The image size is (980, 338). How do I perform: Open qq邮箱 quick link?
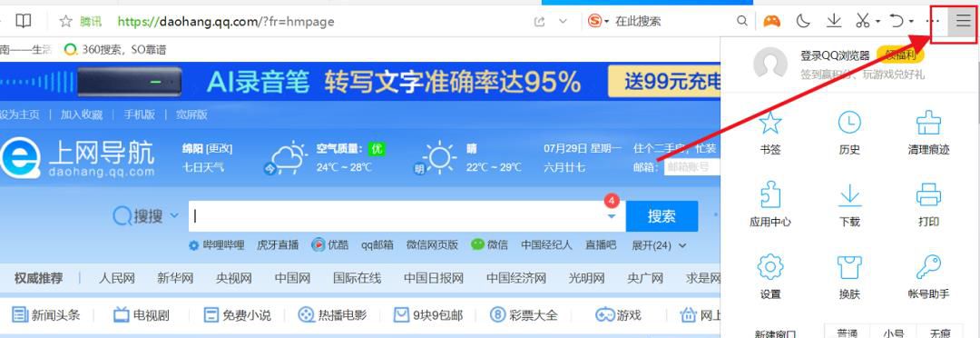coord(377,245)
